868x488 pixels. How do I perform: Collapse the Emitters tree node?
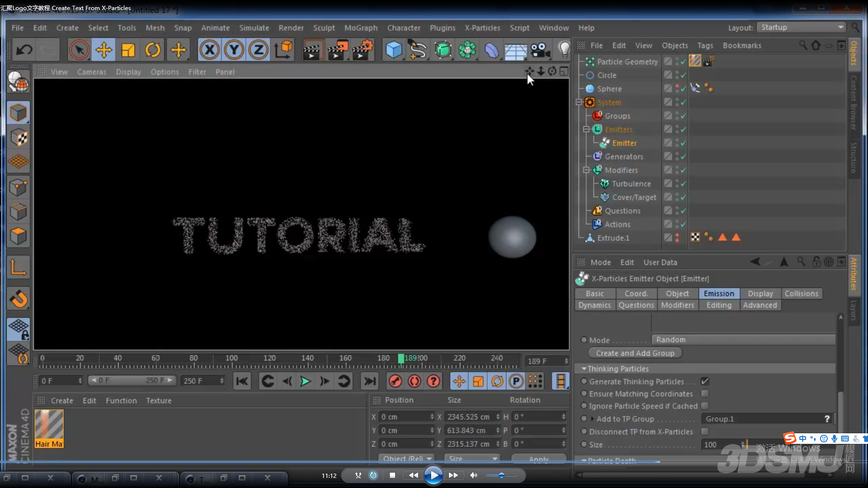click(x=586, y=129)
